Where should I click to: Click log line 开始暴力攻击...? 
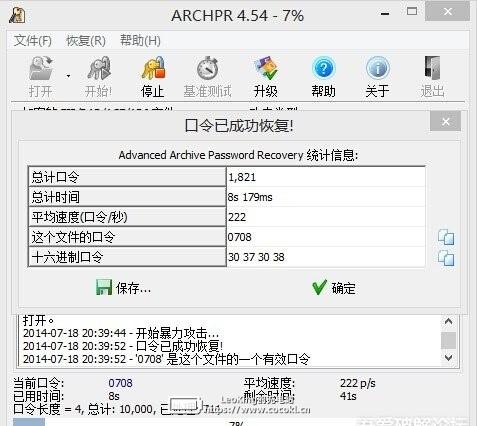121,333
